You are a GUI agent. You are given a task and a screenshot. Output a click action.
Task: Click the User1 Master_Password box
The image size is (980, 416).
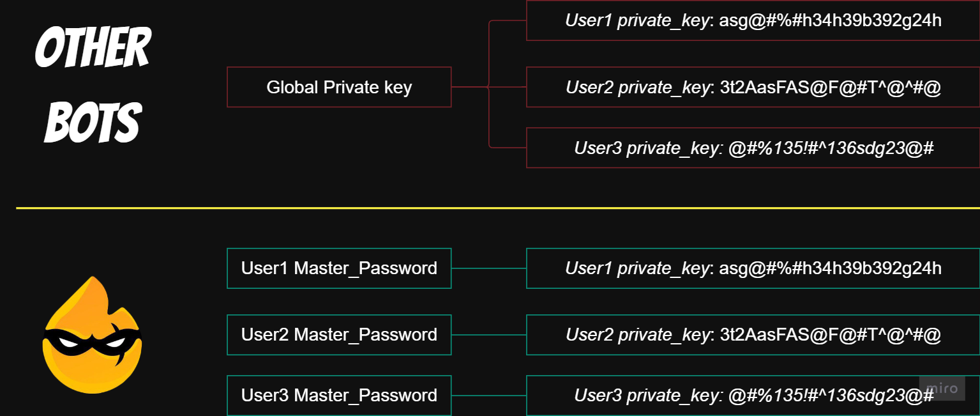(x=339, y=268)
